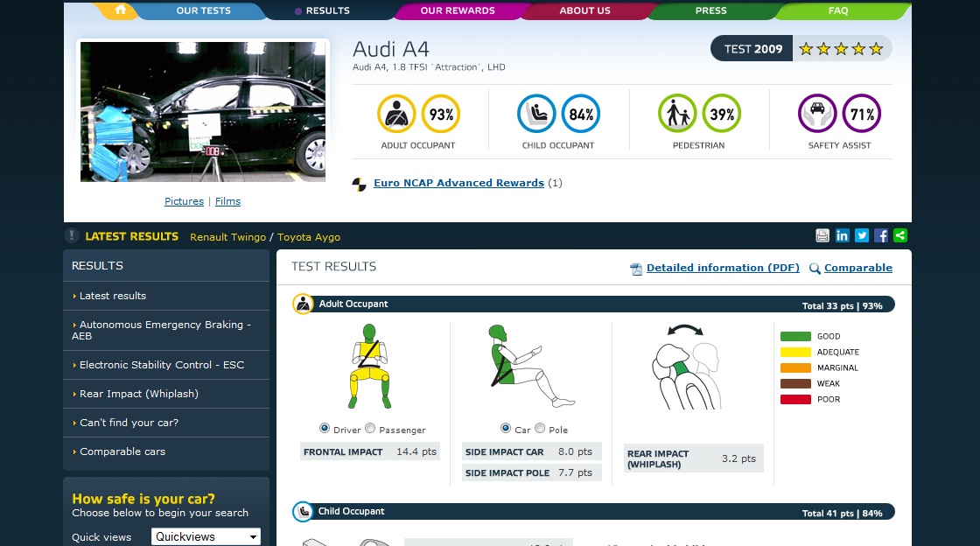Share on Twitter
This screenshot has height=546, width=980.
pyautogui.click(x=862, y=235)
